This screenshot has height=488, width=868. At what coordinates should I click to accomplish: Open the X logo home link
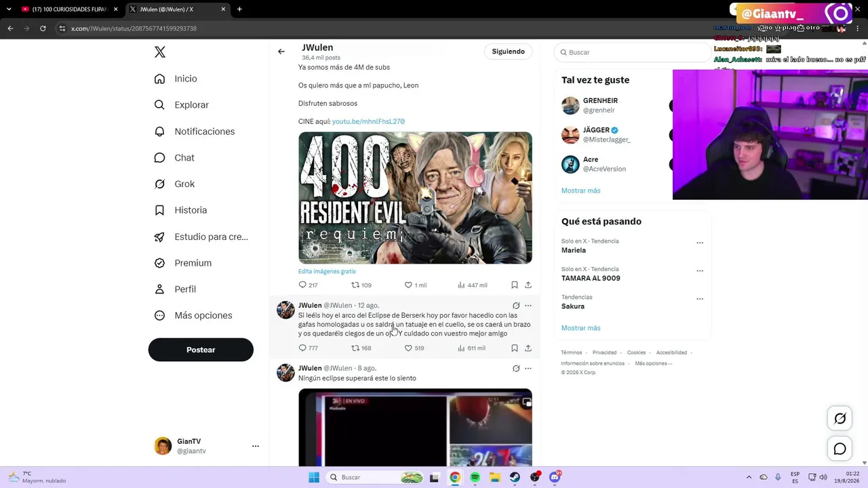point(160,52)
